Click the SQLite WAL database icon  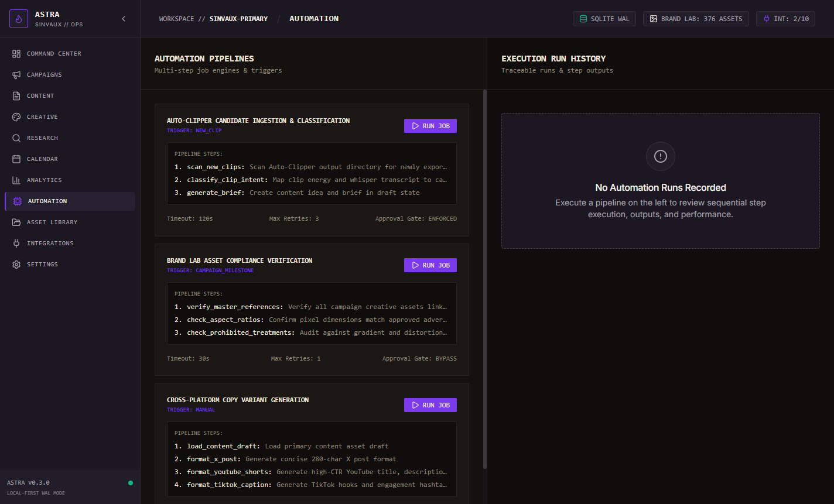point(583,19)
